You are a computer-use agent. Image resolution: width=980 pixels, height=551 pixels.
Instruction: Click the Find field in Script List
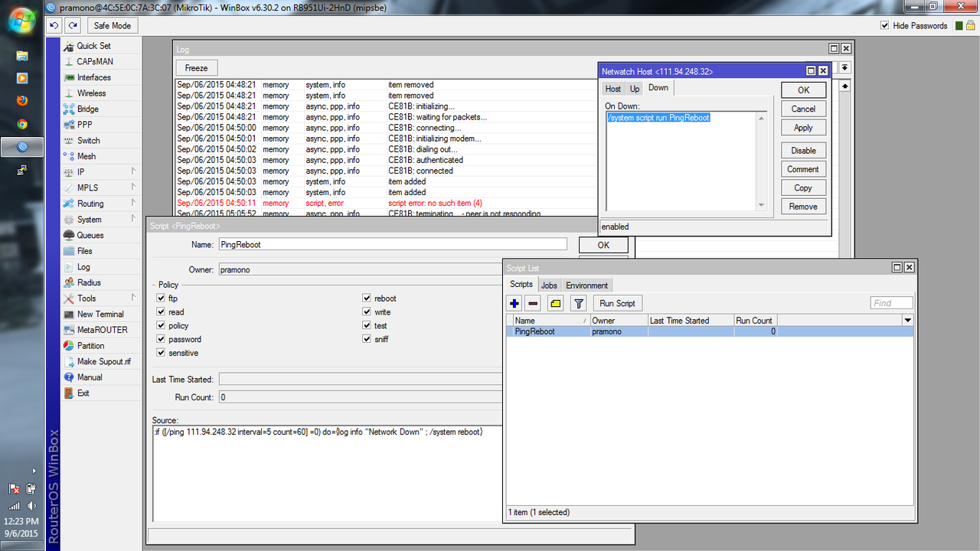coord(892,303)
